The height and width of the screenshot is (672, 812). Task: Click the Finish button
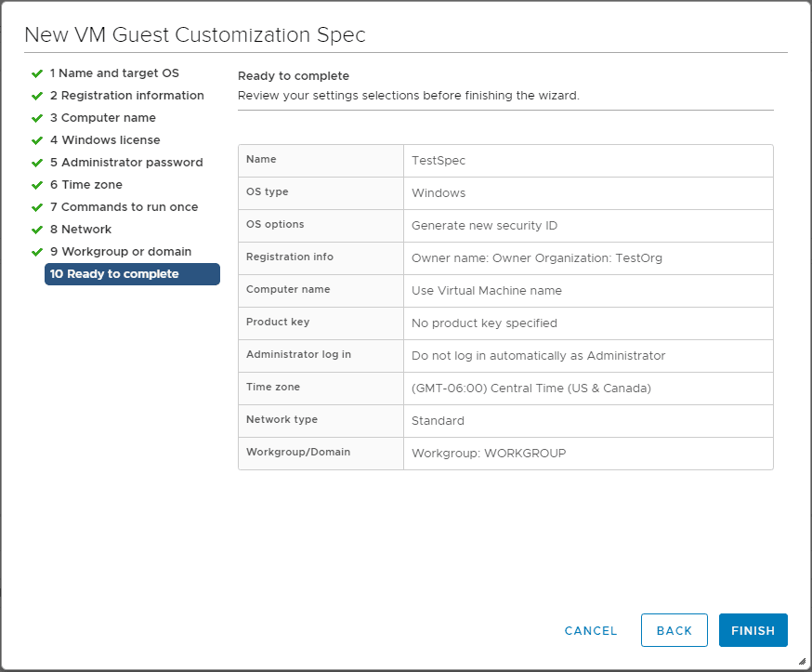click(x=753, y=630)
